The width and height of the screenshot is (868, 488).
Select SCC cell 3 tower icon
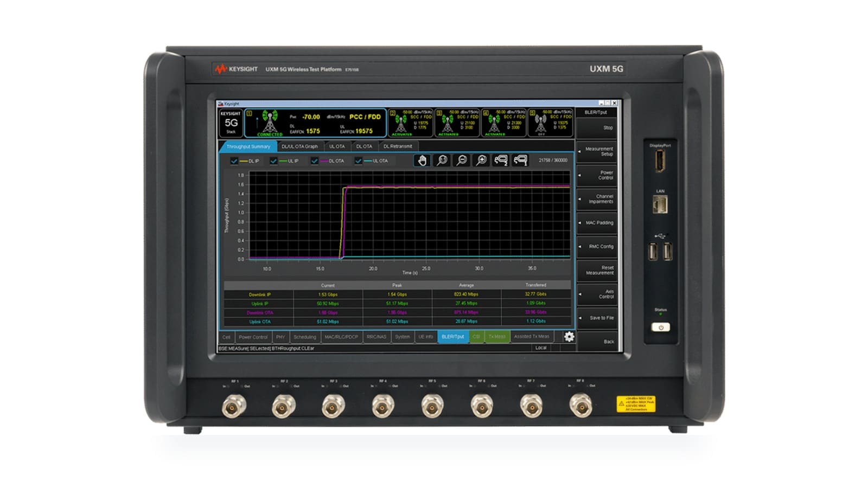[x=448, y=123]
